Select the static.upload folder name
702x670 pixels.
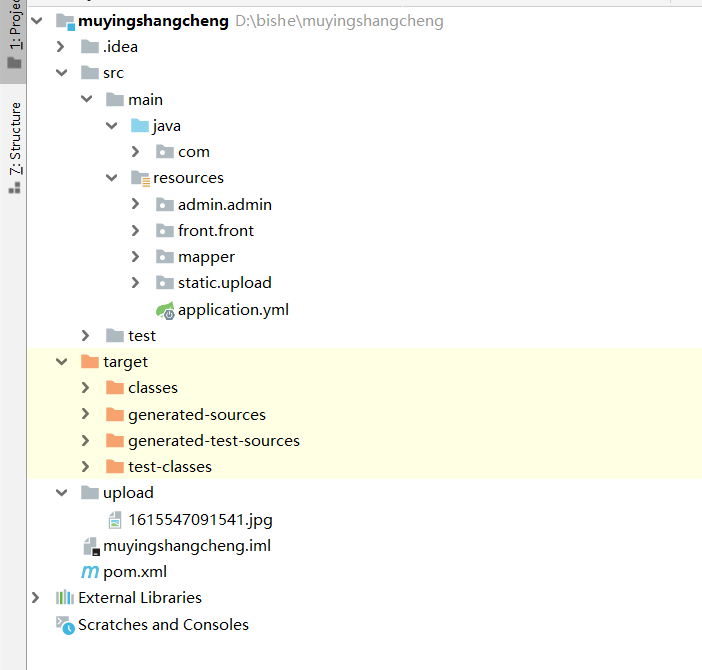tap(224, 283)
